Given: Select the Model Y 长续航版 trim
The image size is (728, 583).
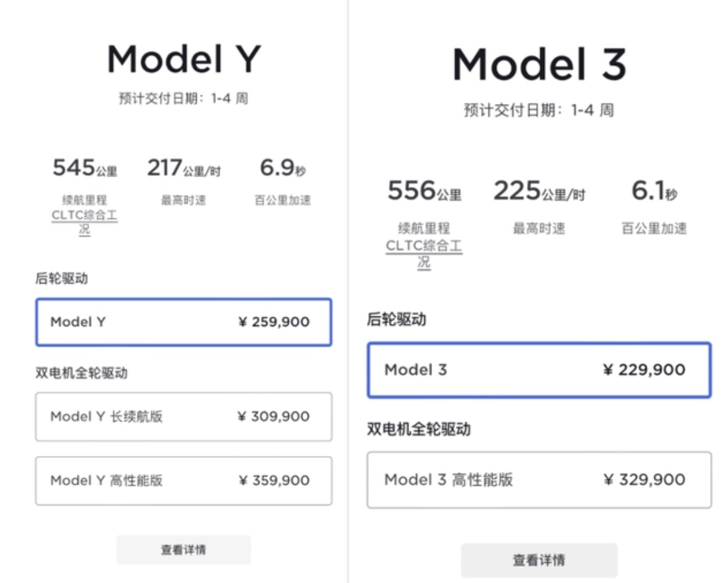Looking at the screenshot, I should 184,417.
